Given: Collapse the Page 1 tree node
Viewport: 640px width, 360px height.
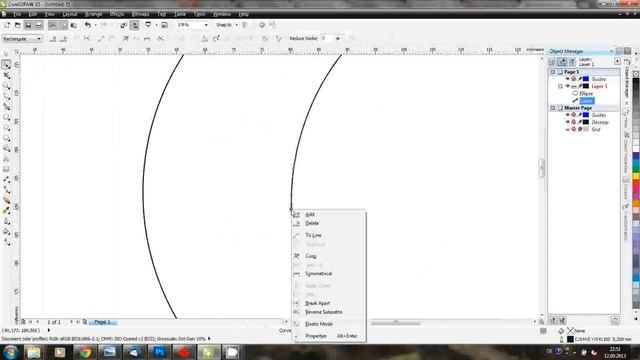Looking at the screenshot, I should [x=553, y=72].
